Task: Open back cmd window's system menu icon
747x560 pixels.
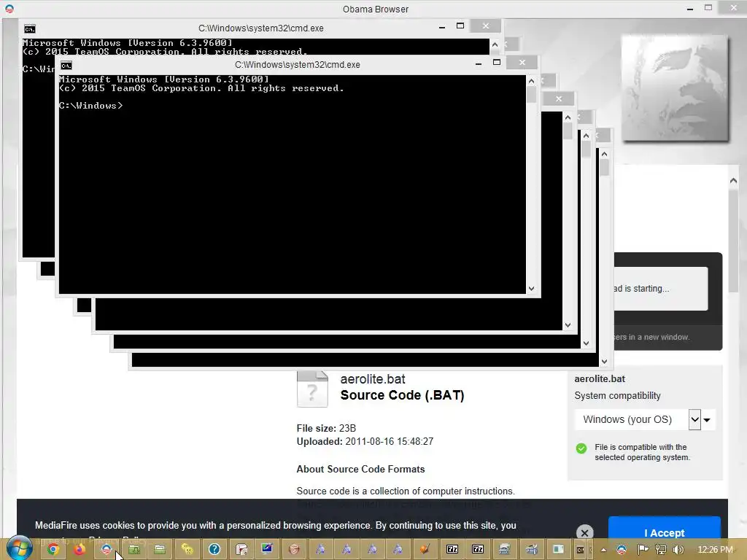Action: click(x=29, y=29)
